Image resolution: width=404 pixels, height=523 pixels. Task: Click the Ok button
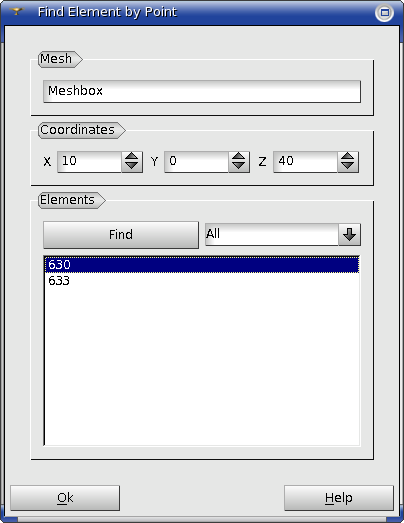tap(65, 498)
